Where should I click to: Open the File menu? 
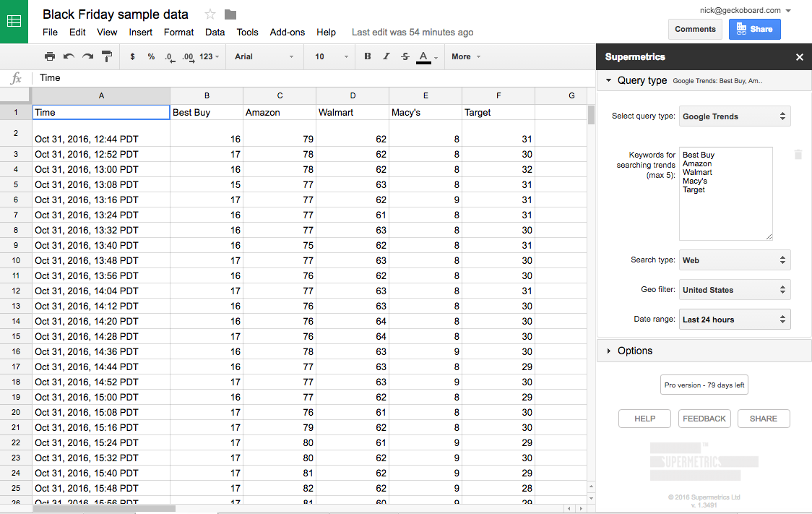click(x=51, y=32)
